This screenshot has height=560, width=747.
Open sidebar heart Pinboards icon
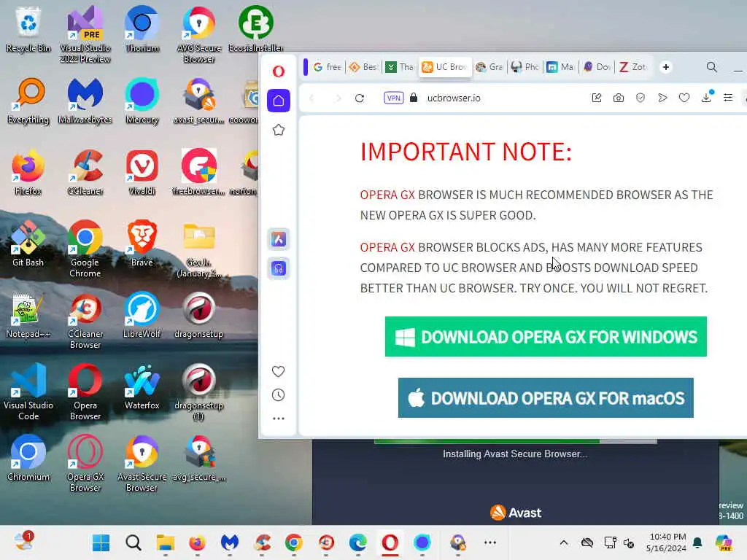click(x=278, y=371)
